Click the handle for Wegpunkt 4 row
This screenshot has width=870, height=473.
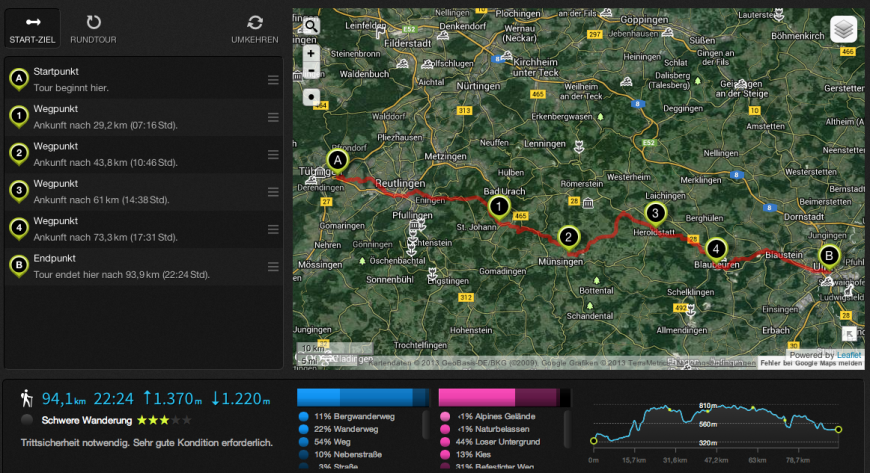(x=273, y=229)
